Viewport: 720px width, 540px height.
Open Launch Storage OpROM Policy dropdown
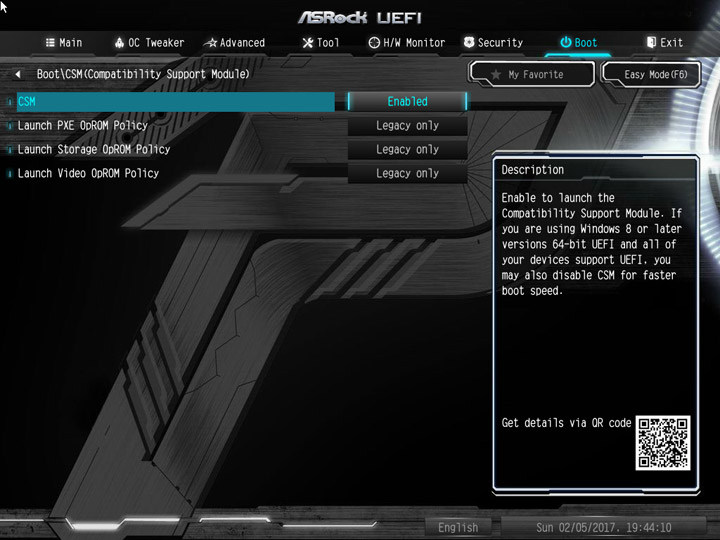[x=407, y=149]
